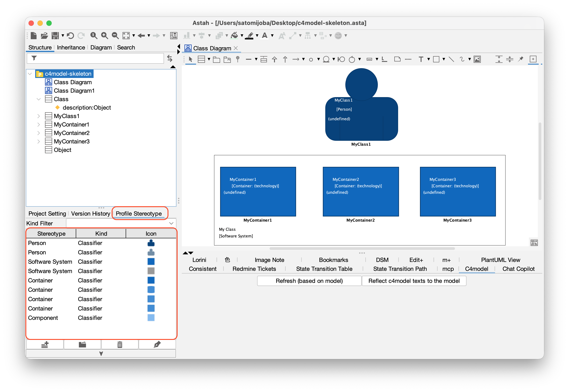Click the Zoom In magnifier icon

(x=105, y=36)
